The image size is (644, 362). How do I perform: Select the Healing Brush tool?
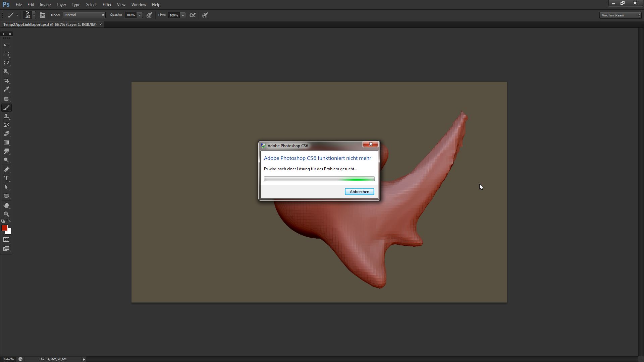click(6, 99)
